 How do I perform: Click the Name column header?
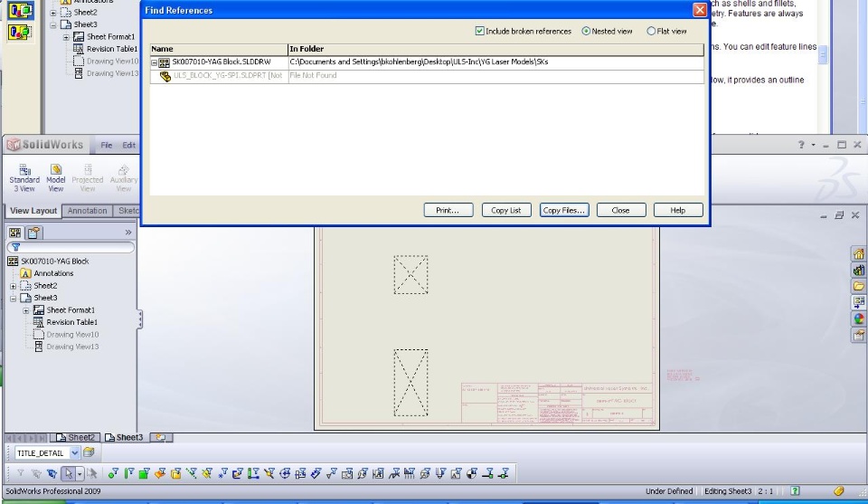(x=219, y=49)
